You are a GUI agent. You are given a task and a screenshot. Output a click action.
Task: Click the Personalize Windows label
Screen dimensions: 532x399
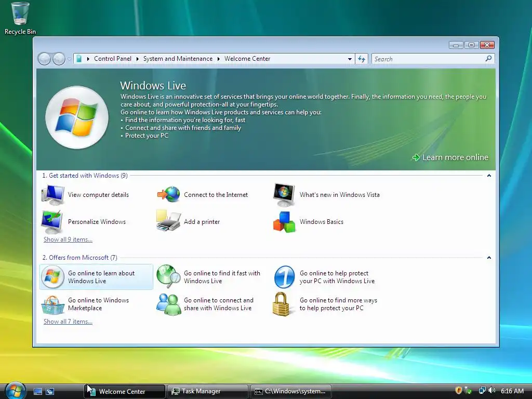click(97, 222)
